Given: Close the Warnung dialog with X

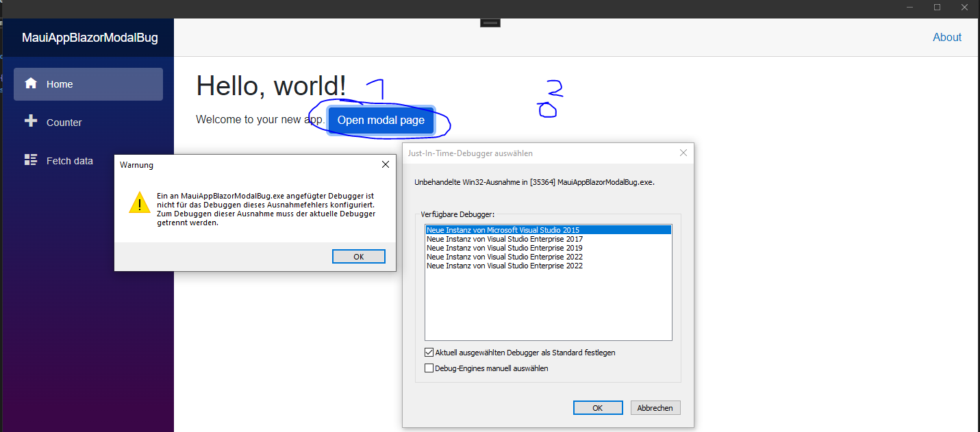Looking at the screenshot, I should click(x=386, y=164).
